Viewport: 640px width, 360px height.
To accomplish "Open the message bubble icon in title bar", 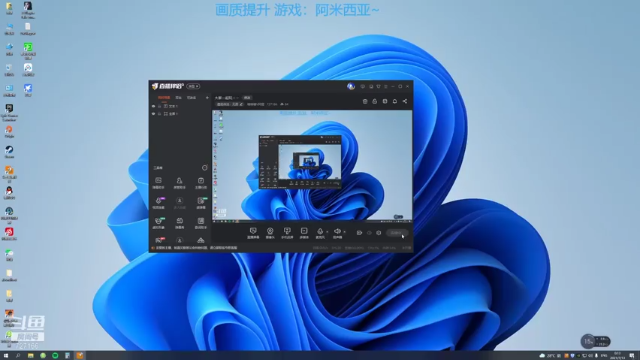I will [x=362, y=87].
